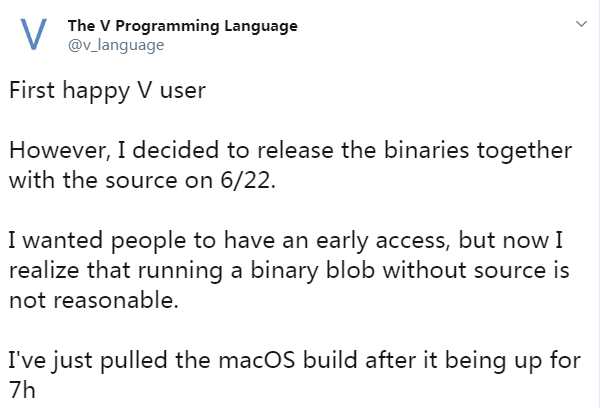Click the word "Language" in the account name

(x=262, y=26)
